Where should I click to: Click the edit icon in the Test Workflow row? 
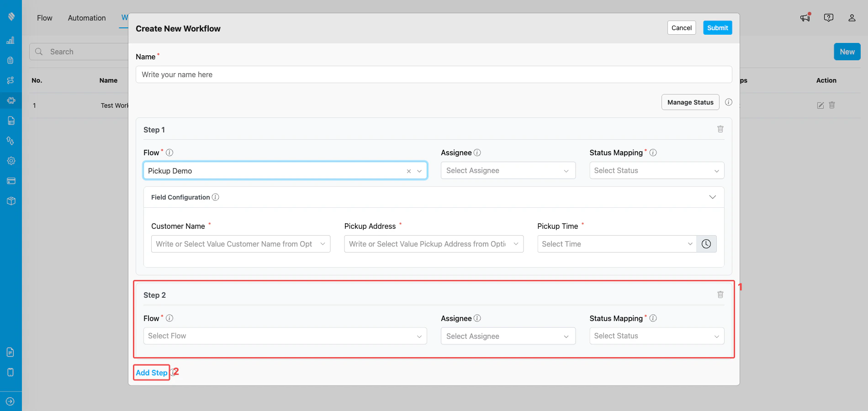pos(820,105)
